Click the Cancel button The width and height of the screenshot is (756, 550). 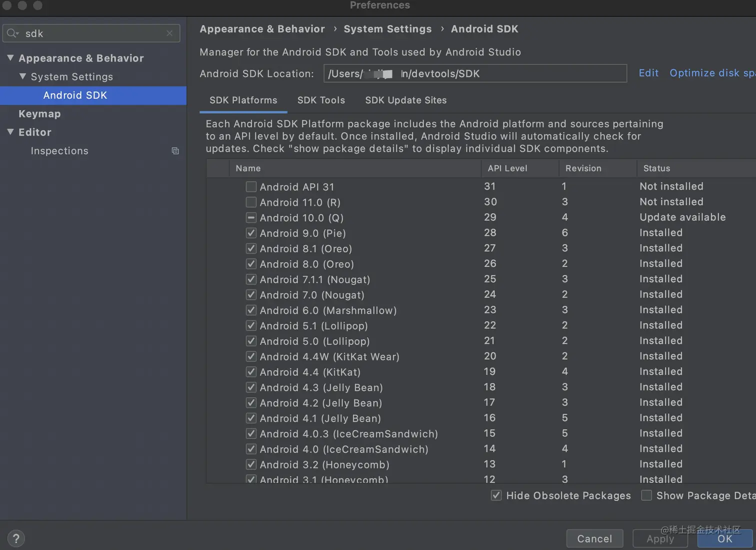coord(594,538)
